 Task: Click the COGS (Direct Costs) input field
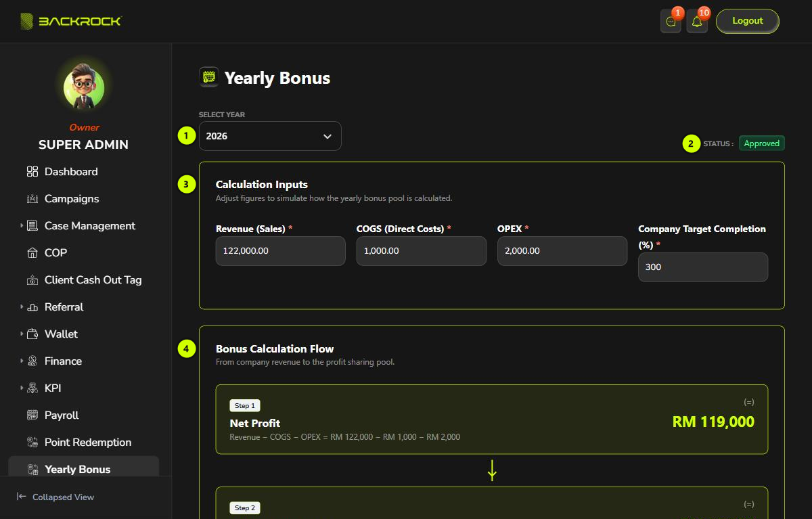(x=422, y=251)
